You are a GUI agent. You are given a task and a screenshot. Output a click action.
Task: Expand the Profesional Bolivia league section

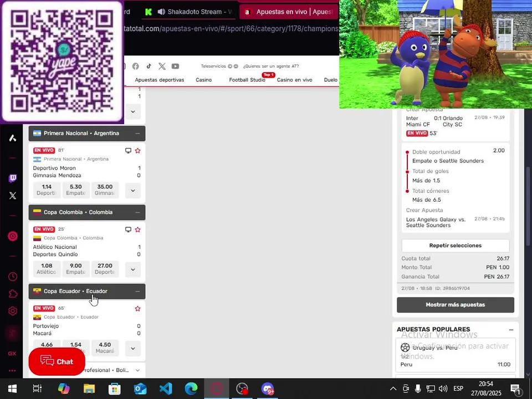coord(138,371)
